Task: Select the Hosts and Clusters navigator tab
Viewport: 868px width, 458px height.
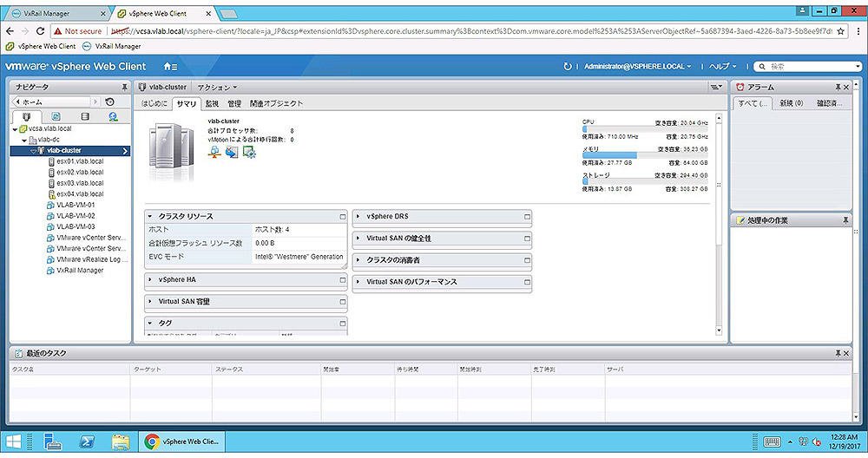Action: tap(27, 117)
